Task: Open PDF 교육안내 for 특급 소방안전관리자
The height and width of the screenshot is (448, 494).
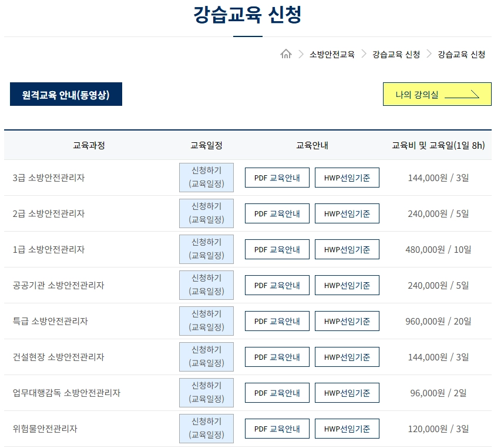Action: 277,320
